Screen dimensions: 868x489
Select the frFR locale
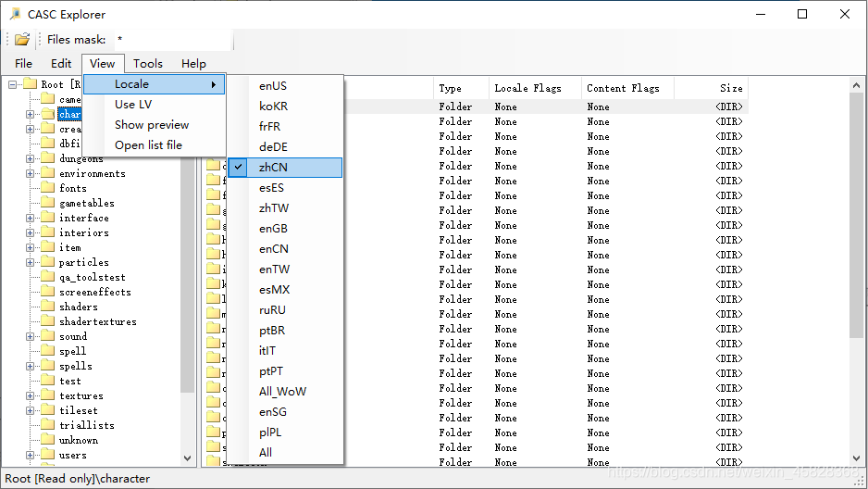tap(285, 126)
